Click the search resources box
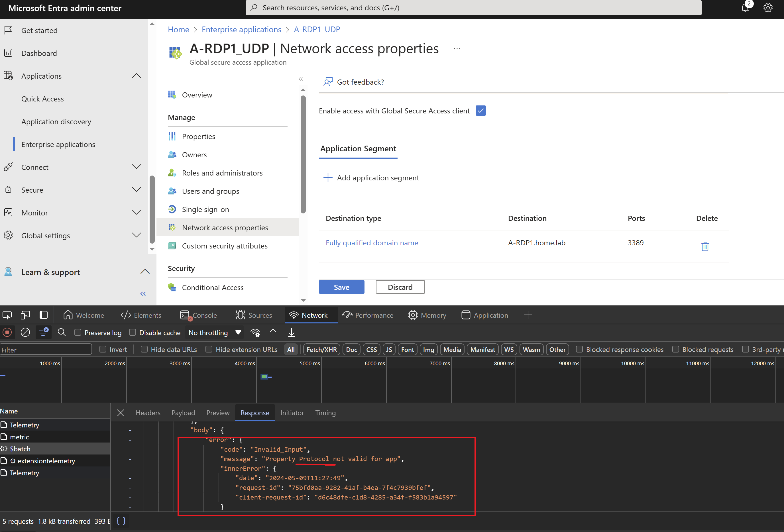The image size is (784, 532). pos(473,8)
